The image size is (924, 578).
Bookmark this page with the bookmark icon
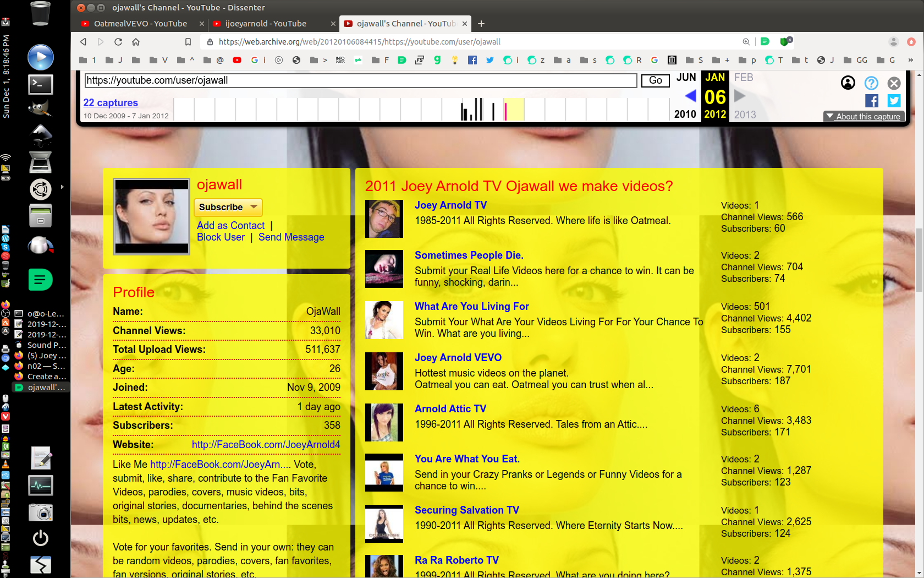[188, 42]
